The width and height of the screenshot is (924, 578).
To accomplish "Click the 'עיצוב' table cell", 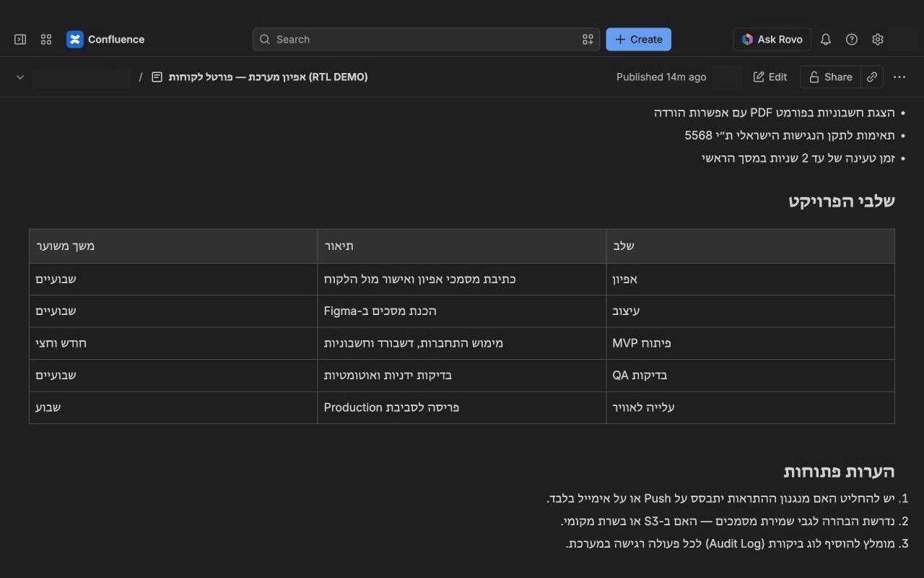I will coord(750,311).
